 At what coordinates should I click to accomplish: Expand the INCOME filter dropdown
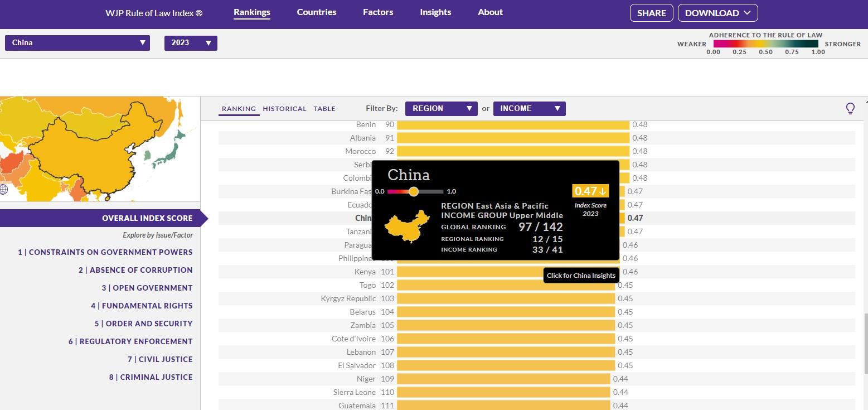click(529, 109)
